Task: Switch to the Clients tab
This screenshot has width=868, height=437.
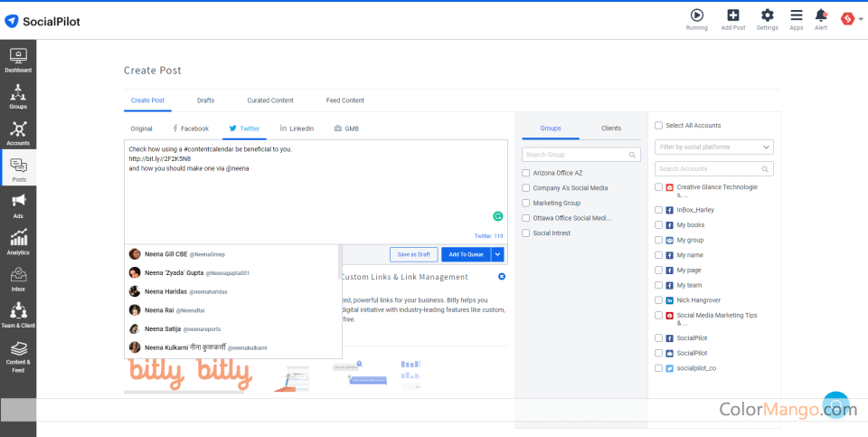Action: click(x=611, y=128)
